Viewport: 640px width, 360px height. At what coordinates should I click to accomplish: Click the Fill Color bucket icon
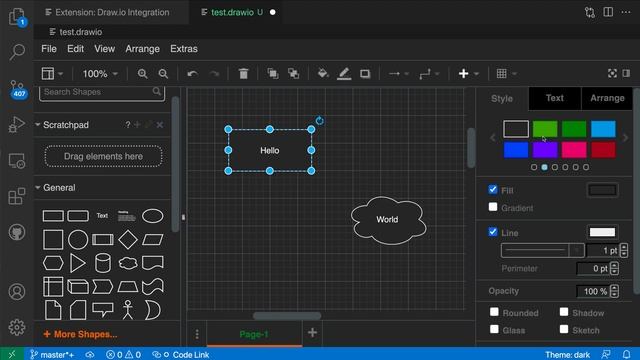[x=323, y=73]
